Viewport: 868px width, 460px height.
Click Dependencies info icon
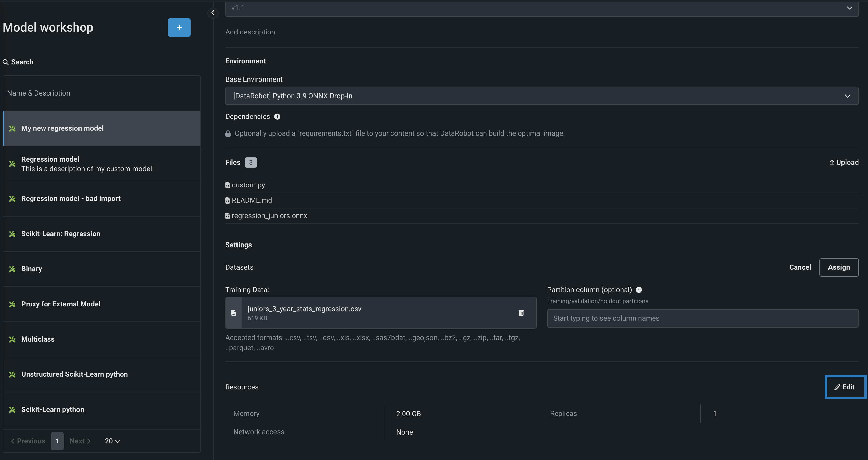[x=277, y=117]
